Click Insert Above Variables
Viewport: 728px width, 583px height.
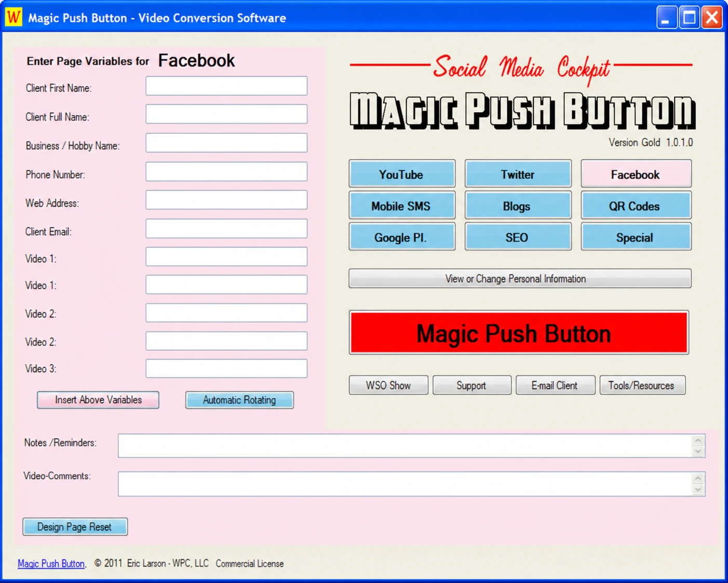click(x=98, y=400)
